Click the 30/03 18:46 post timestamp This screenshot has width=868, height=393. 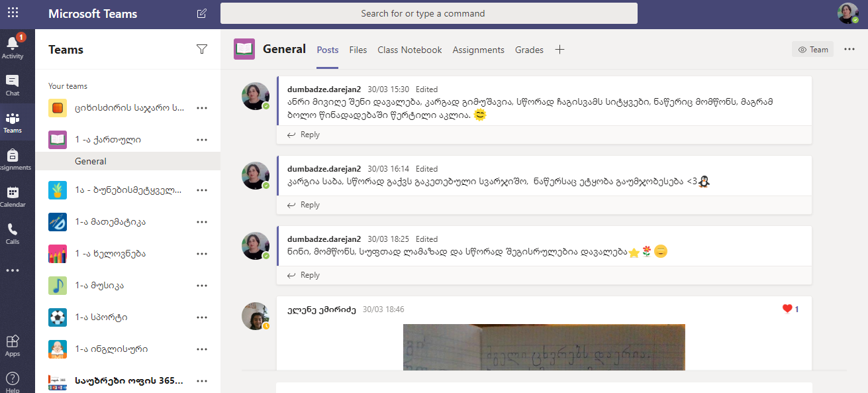pyautogui.click(x=383, y=309)
